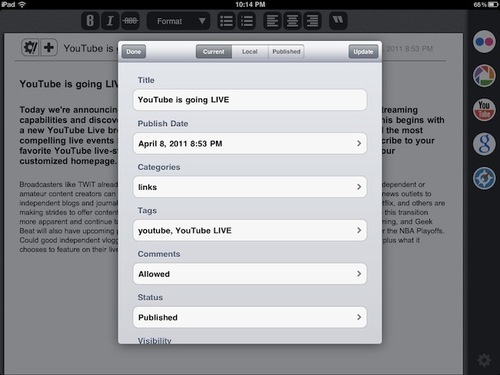Add a new post with plus icon

(x=49, y=47)
